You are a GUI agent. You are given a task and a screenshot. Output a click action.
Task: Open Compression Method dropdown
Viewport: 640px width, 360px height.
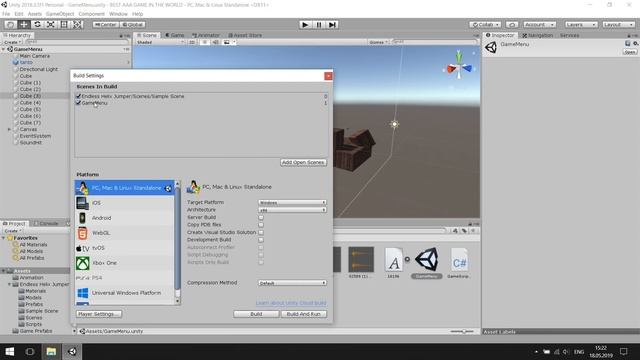click(292, 283)
